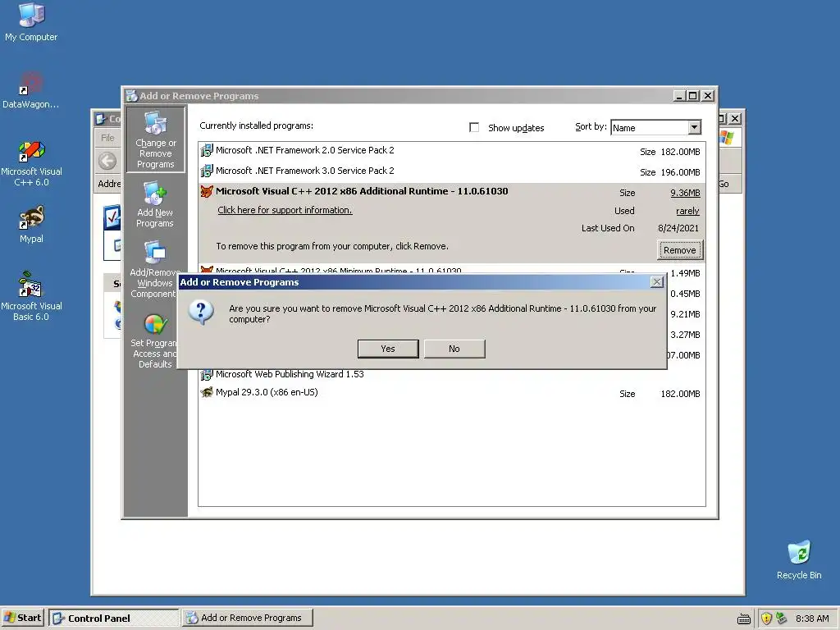Image resolution: width=840 pixels, height=630 pixels.
Task: Open Add/Remove Windows Components sidebar icon
Action: pyautogui.click(x=154, y=269)
